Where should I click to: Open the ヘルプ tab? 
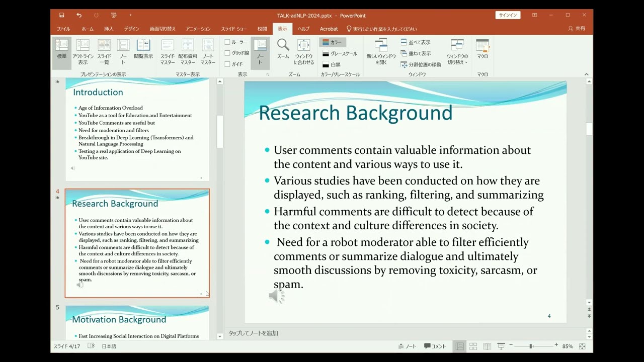pyautogui.click(x=303, y=29)
